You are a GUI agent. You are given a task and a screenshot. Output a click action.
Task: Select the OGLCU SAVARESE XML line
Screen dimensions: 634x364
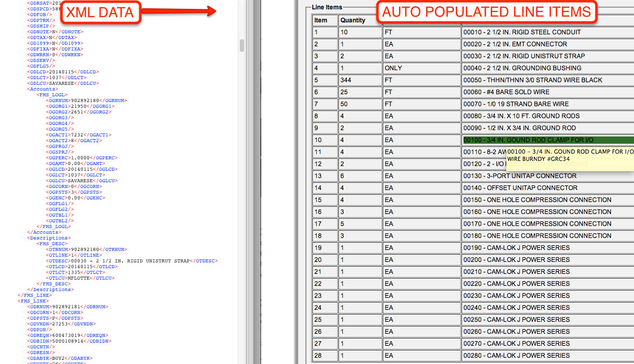pyautogui.click(x=81, y=181)
